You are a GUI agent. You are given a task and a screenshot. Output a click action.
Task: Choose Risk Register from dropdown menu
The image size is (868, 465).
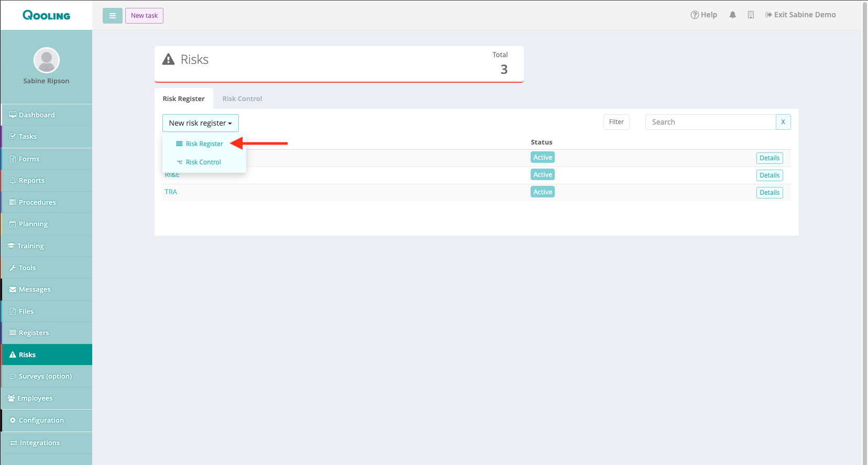coord(204,144)
